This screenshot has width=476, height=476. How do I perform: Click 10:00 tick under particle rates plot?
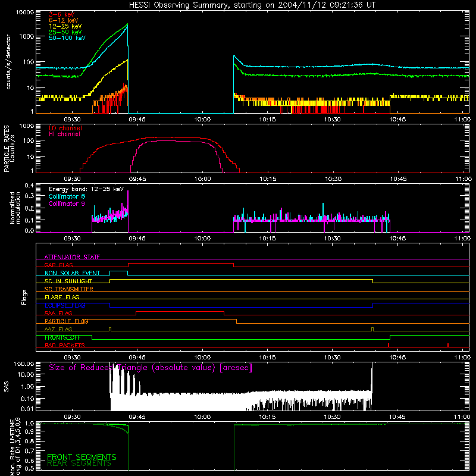tap(202, 179)
